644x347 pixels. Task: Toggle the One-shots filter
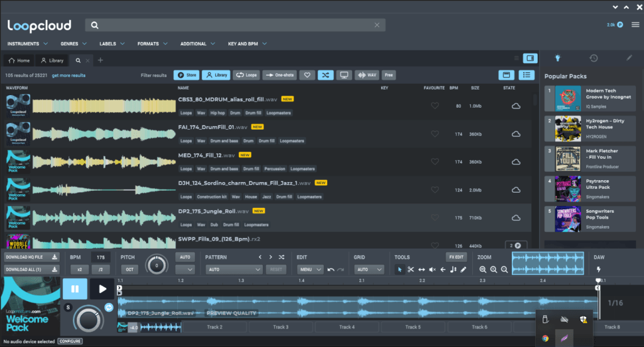coord(280,75)
